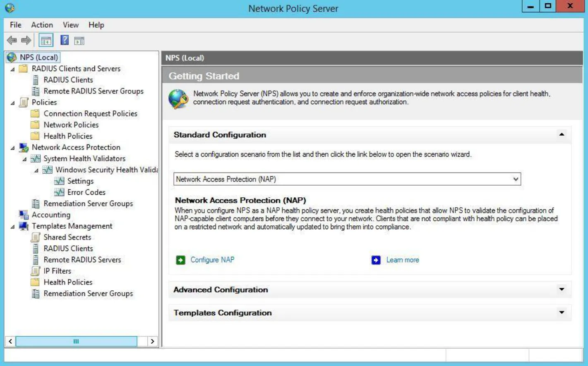Collapse the Standard Configuration section
Screen dimensions: 588x366
(x=562, y=134)
